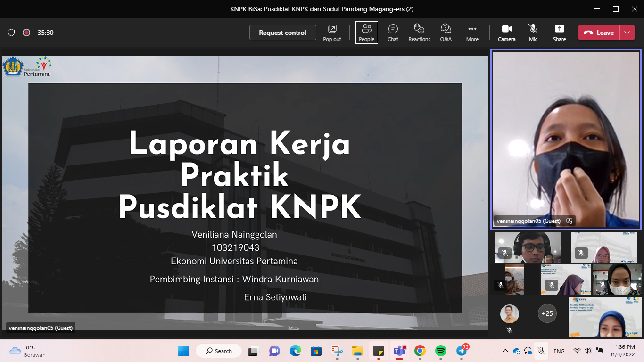This screenshot has width=644, height=362.
Task: Click the taskbar Search box
Action: click(x=219, y=351)
